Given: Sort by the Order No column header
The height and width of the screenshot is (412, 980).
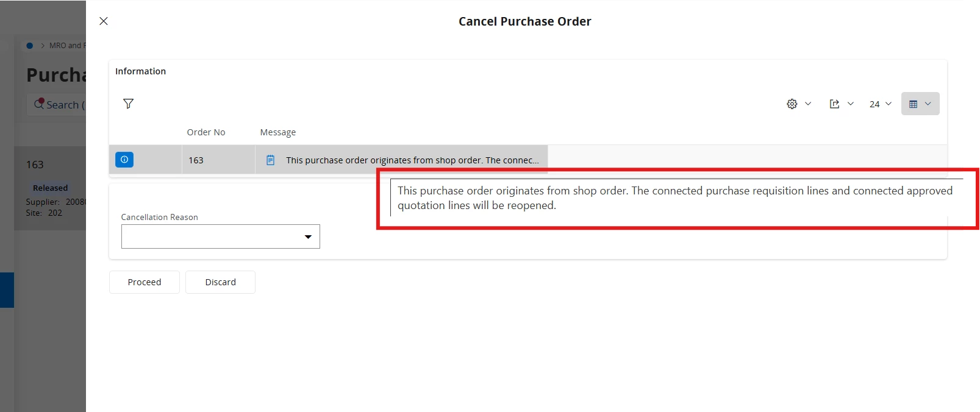Looking at the screenshot, I should coord(206,132).
